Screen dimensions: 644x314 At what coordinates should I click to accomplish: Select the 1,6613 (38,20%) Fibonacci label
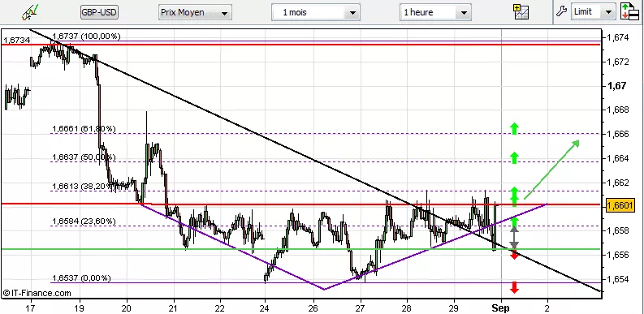[x=84, y=187]
